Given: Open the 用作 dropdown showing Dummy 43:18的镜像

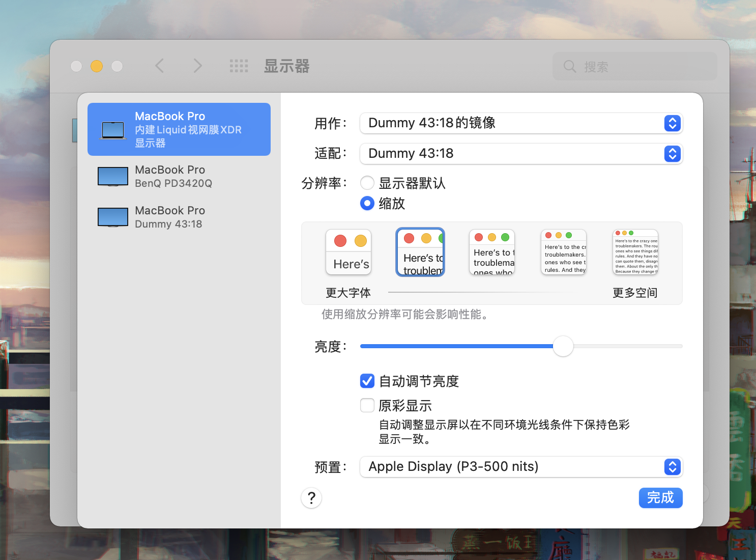Looking at the screenshot, I should [x=521, y=123].
